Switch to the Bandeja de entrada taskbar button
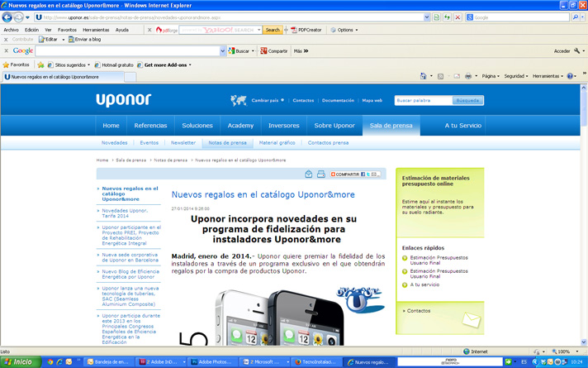 click(108, 362)
